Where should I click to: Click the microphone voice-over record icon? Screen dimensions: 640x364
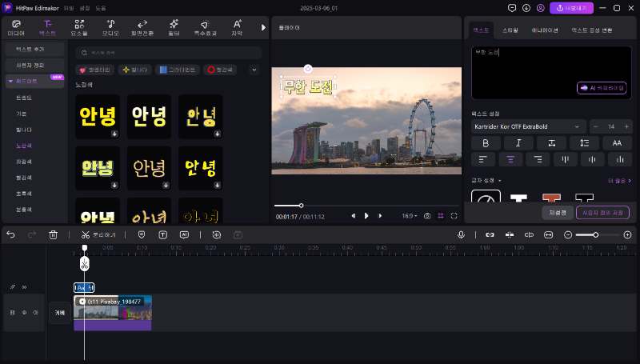[462, 234]
